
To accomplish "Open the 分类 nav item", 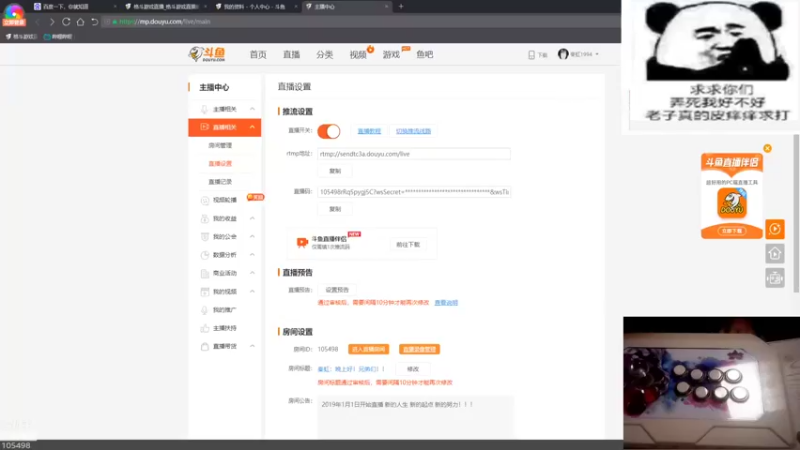I will point(324,55).
